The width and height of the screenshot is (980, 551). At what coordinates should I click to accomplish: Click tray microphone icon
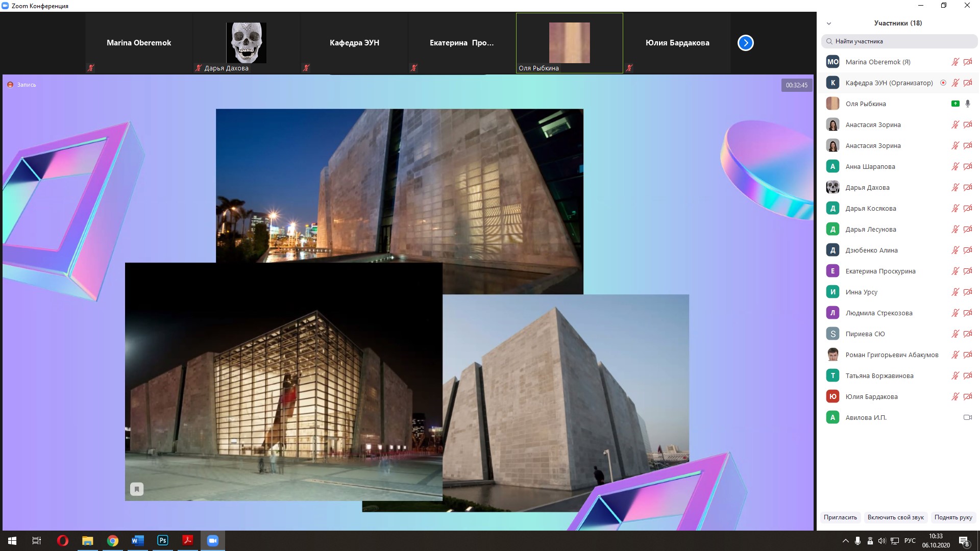(857, 541)
